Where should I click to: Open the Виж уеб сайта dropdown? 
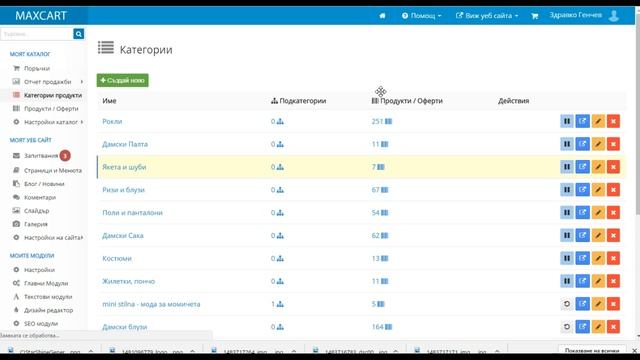pos(487,16)
